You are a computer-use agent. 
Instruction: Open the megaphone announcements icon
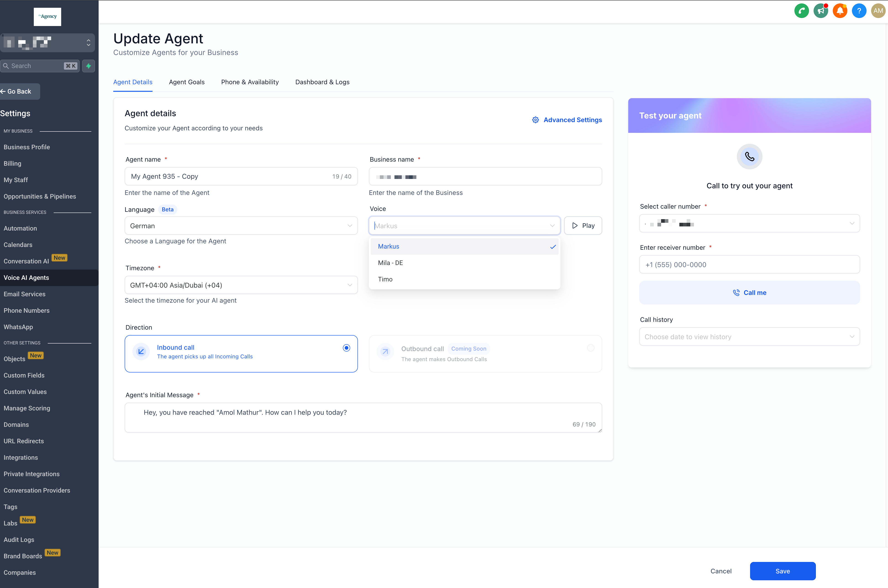pyautogui.click(x=820, y=11)
